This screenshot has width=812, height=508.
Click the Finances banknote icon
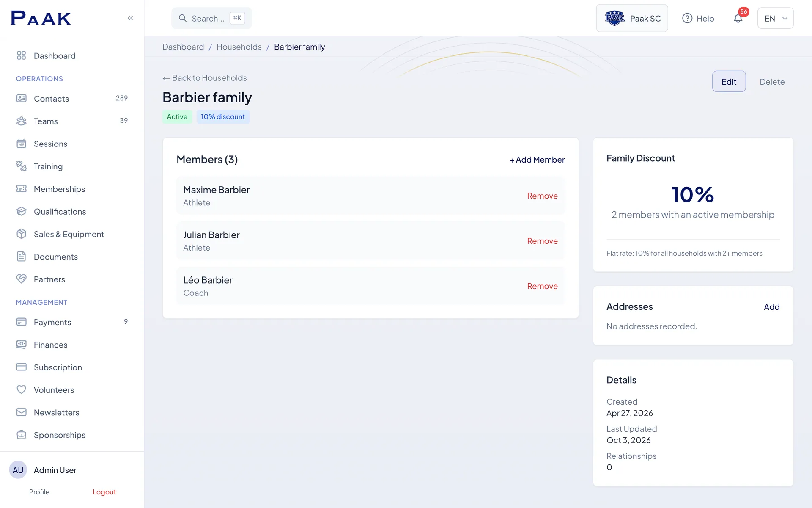[x=21, y=345]
